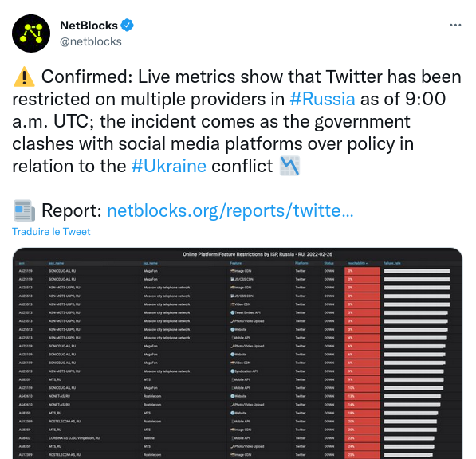Click the isp_name column header
The image size is (476, 459).
(151, 263)
